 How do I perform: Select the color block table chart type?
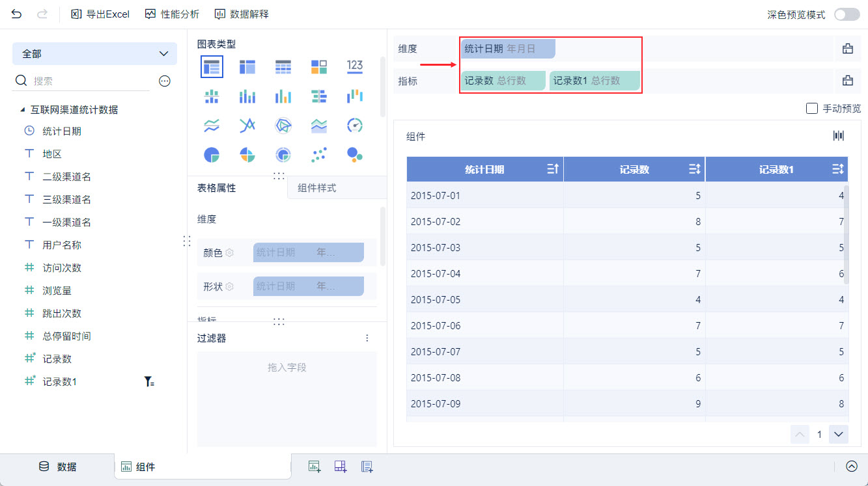tap(319, 66)
